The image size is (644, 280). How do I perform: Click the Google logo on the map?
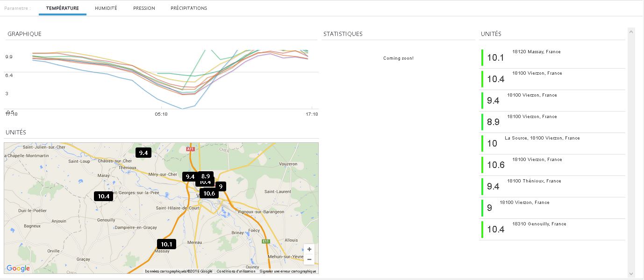point(18,268)
